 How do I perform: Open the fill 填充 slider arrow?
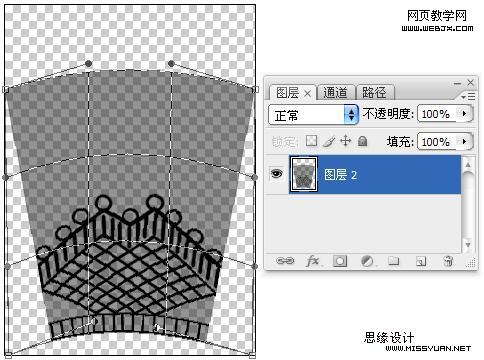click(x=465, y=141)
